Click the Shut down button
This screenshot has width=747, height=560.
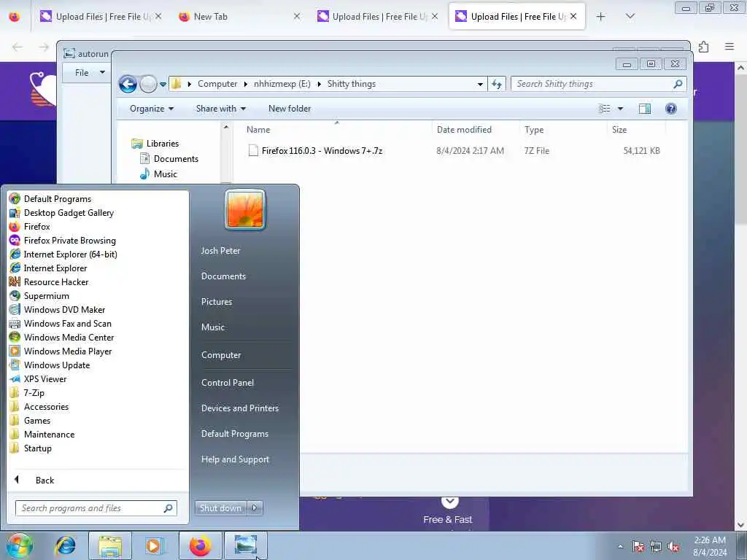(x=220, y=508)
